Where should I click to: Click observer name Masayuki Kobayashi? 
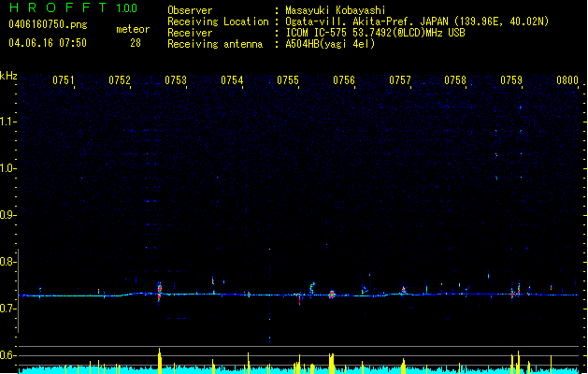point(336,10)
